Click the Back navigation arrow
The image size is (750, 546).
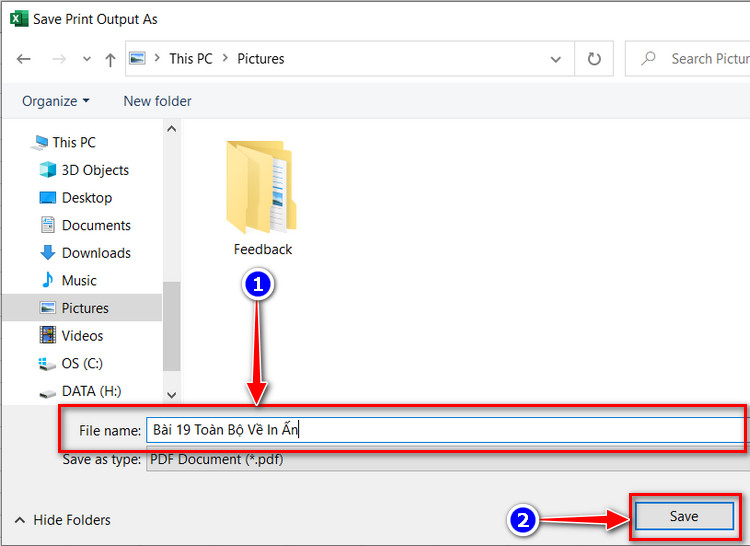(x=23, y=59)
